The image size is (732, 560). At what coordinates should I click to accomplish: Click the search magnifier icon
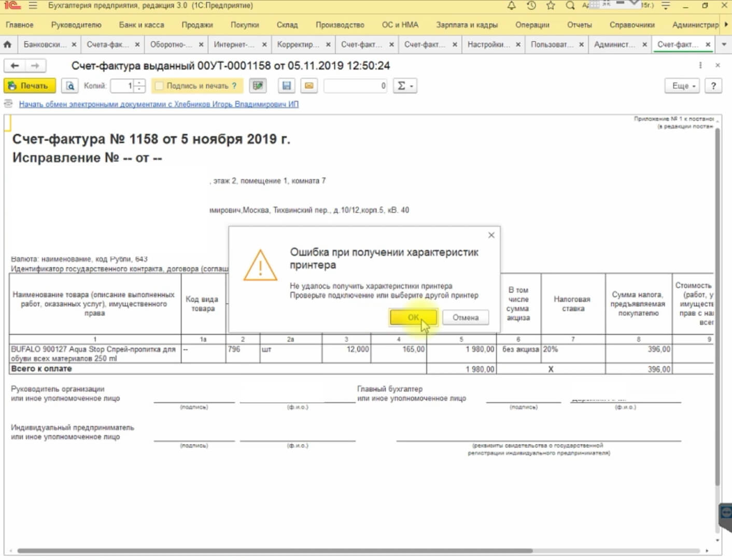570,6
